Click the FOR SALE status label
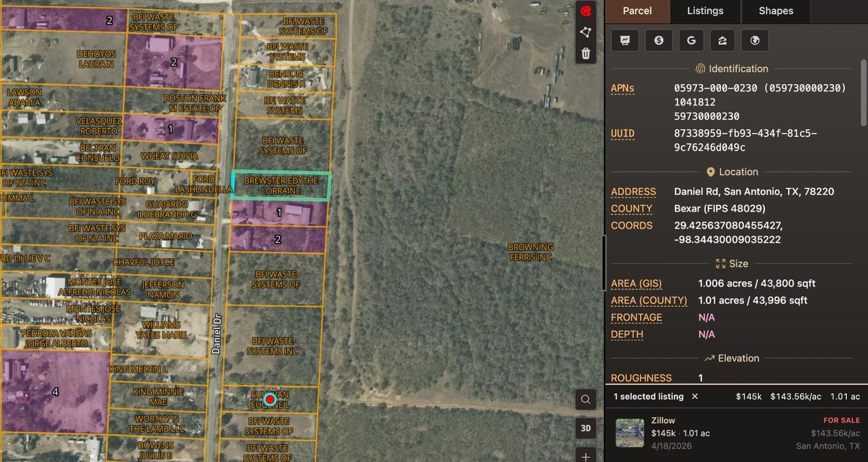This screenshot has width=868, height=462. pos(842,421)
